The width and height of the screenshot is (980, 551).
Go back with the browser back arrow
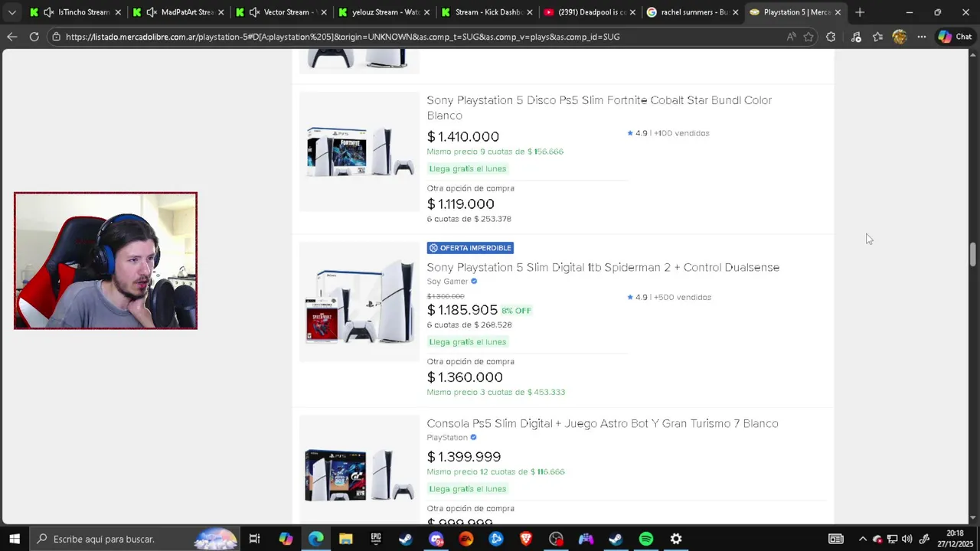pos(11,37)
